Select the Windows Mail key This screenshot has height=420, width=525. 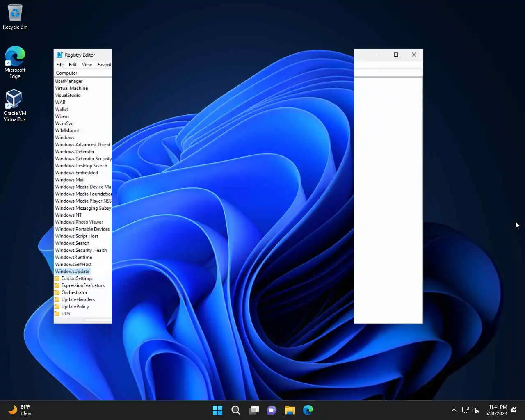pos(70,180)
